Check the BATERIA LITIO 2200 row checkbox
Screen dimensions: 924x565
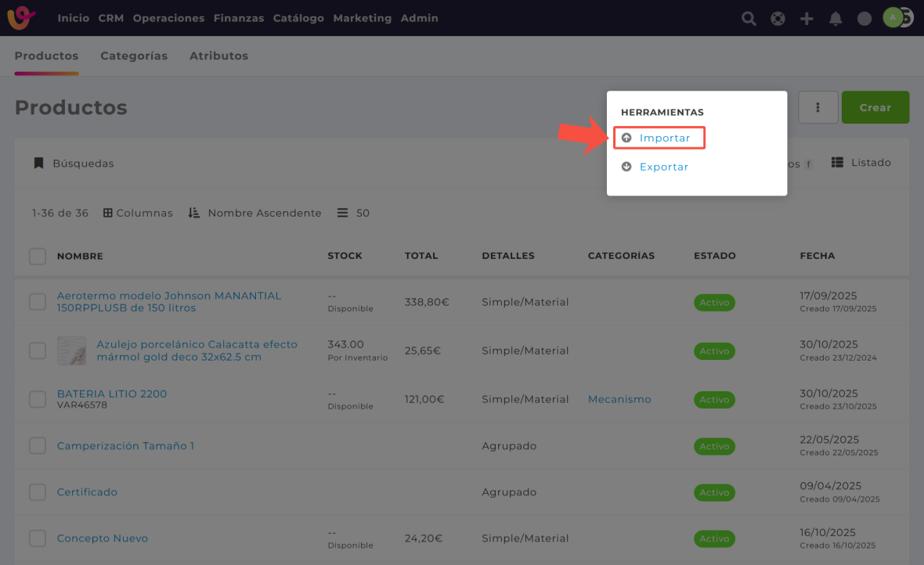point(38,399)
